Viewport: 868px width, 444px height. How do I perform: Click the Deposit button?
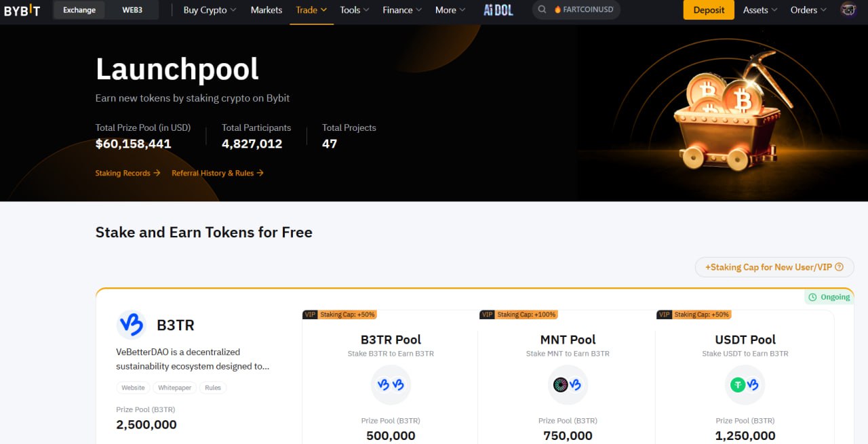pyautogui.click(x=709, y=10)
